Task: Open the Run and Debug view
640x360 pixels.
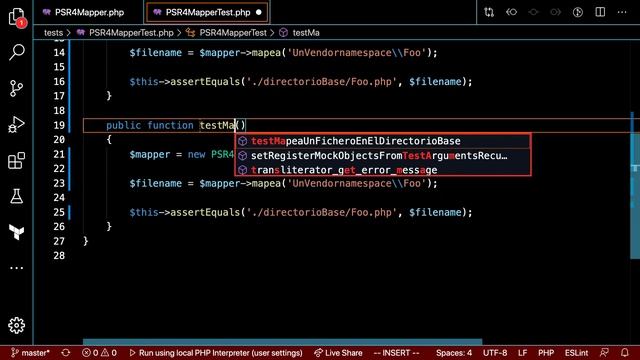Action: coord(17,124)
